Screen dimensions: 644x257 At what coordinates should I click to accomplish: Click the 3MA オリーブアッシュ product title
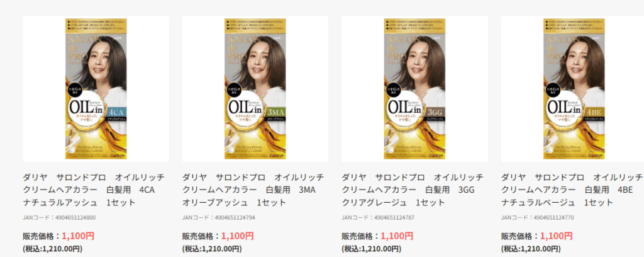[253, 190]
